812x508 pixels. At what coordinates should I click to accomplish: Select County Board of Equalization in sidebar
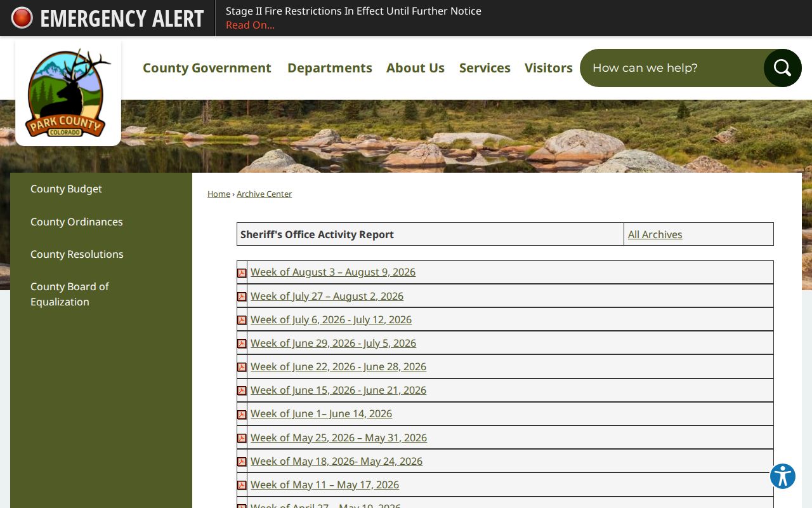click(70, 294)
